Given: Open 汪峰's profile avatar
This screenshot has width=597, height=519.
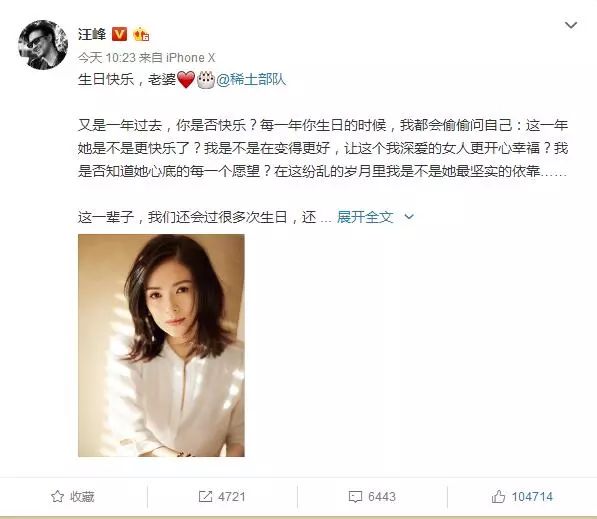Looking at the screenshot, I should (x=43, y=45).
